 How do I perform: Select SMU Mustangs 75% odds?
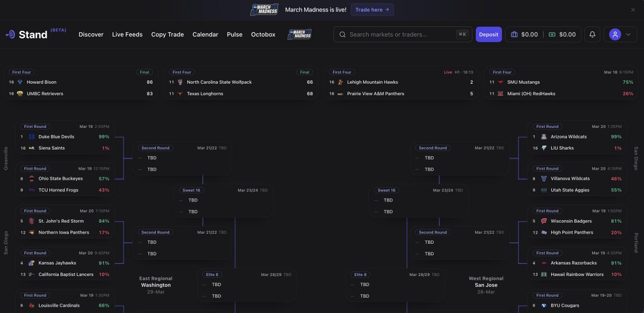pos(628,82)
